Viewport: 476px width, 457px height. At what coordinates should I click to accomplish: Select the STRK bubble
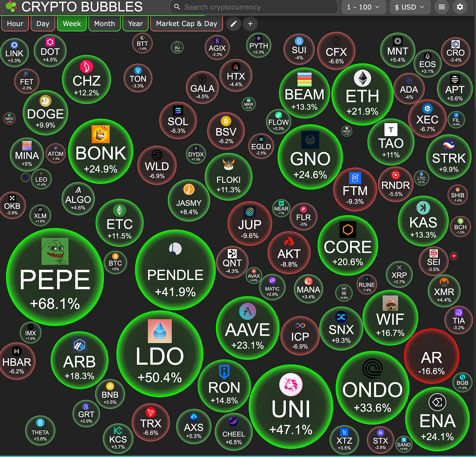tap(449, 157)
